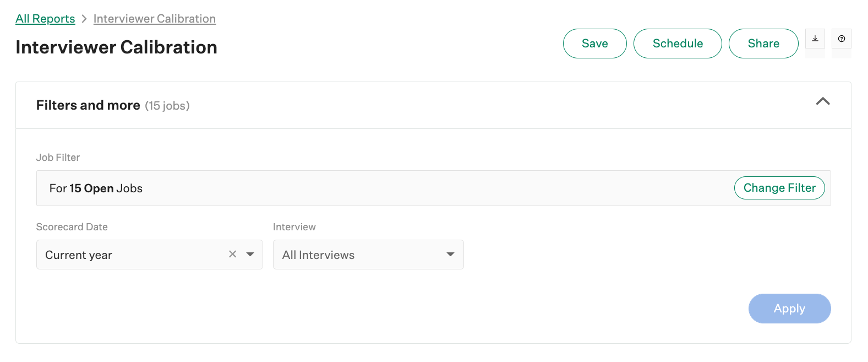Open Change Filter for jobs

(x=779, y=188)
